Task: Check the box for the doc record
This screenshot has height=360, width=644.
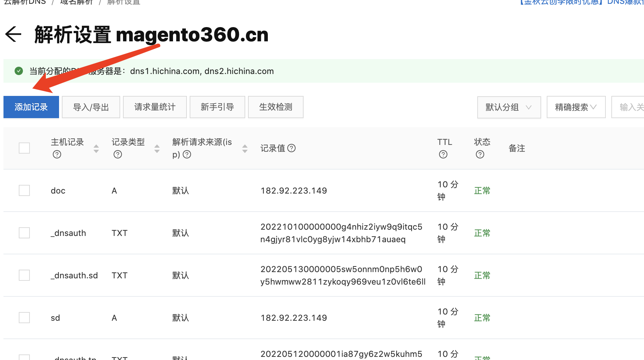Action: point(24,190)
